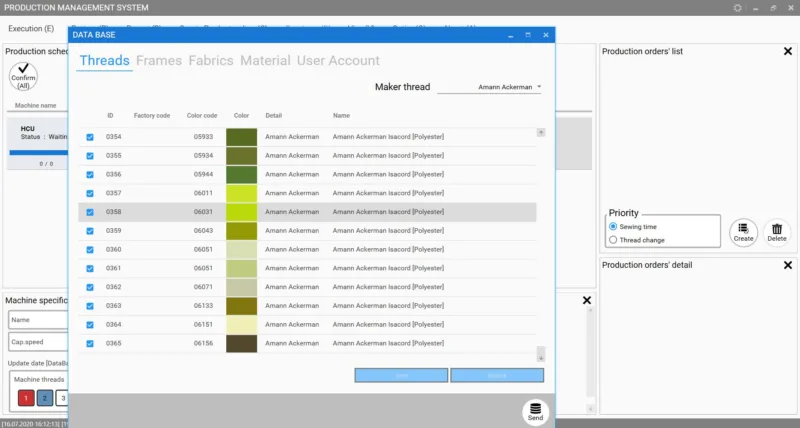Uncheck thread ID 0364 checkbox
This screenshot has height=428, width=800.
(x=90, y=325)
